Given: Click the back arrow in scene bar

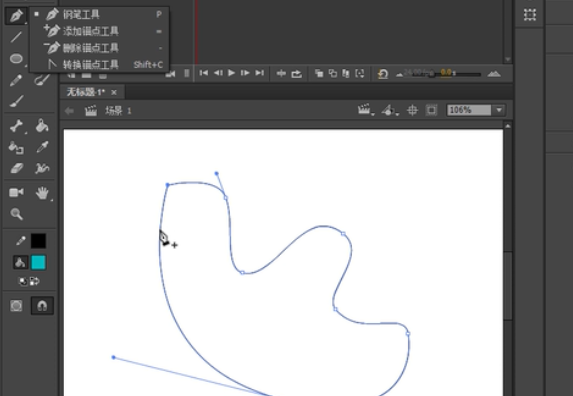Looking at the screenshot, I should click(69, 111).
